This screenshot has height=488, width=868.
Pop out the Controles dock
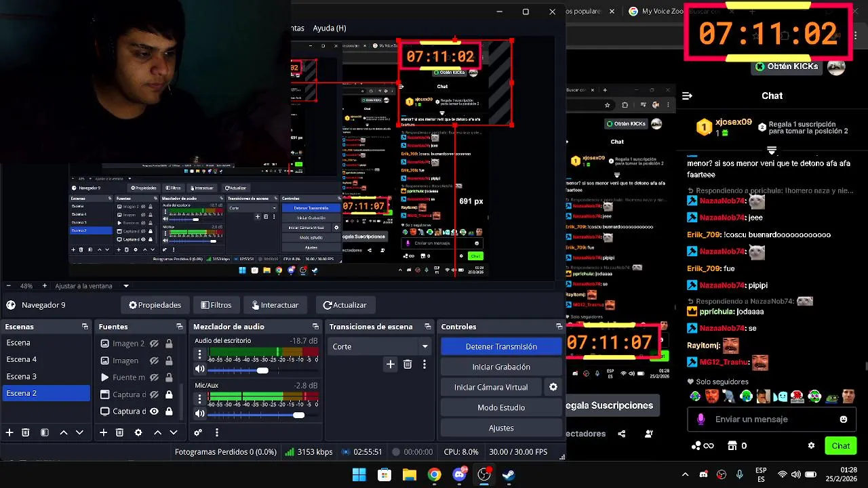[x=559, y=327]
